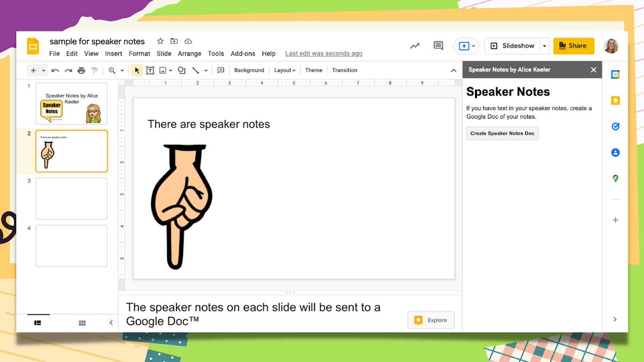Toggle the selection arrow tool
The height and width of the screenshot is (362, 644).
pyautogui.click(x=137, y=70)
